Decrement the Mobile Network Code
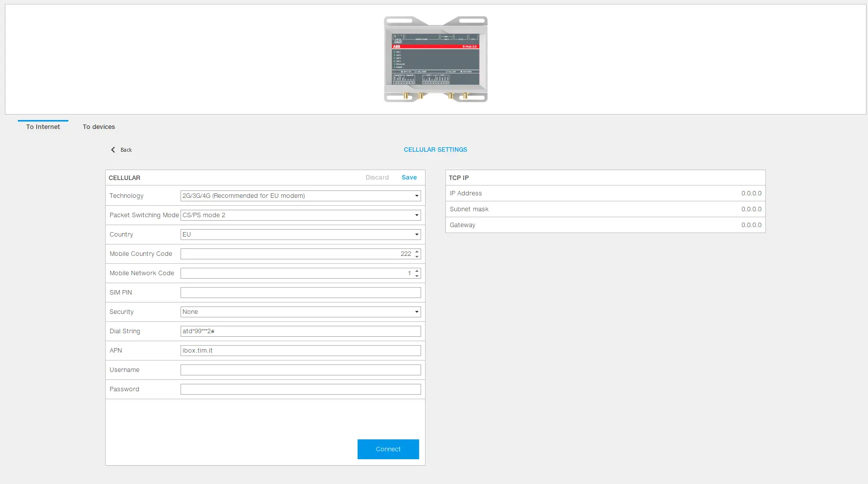Image resolution: width=868 pixels, height=484 pixels. (x=417, y=276)
